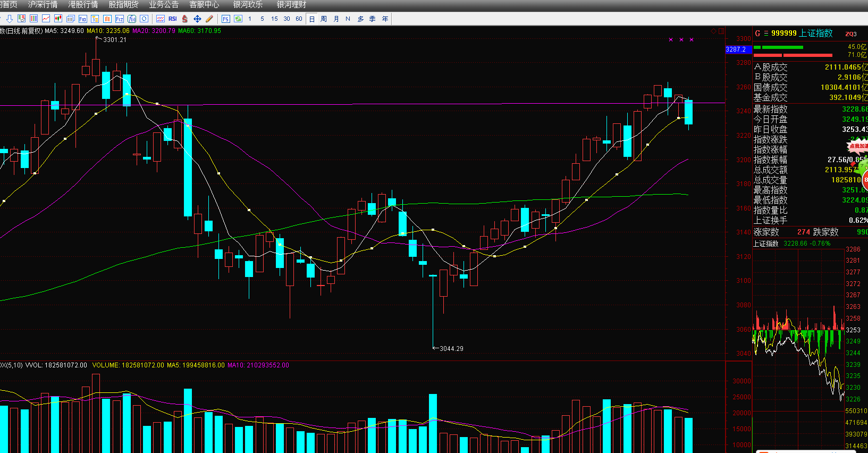This screenshot has height=453, width=868.
Task: Open the 港股行情 menu
Action: tap(83, 5)
